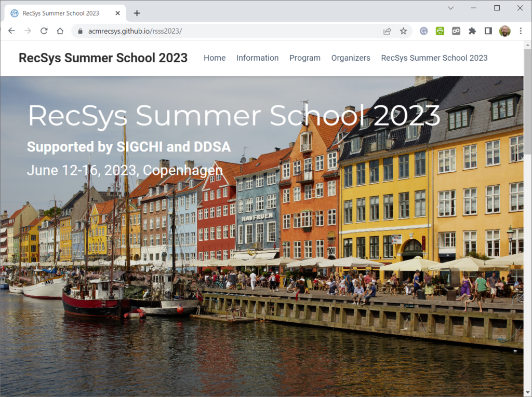Screen dimensions: 532x397
Task: Open the Organizers nav item
Action: tap(351, 58)
